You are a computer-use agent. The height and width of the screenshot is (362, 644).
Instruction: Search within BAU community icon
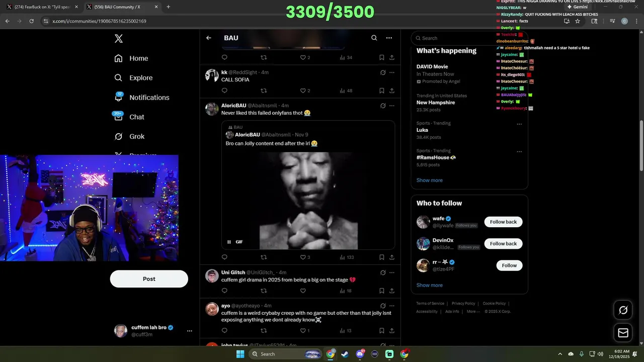coord(374,38)
